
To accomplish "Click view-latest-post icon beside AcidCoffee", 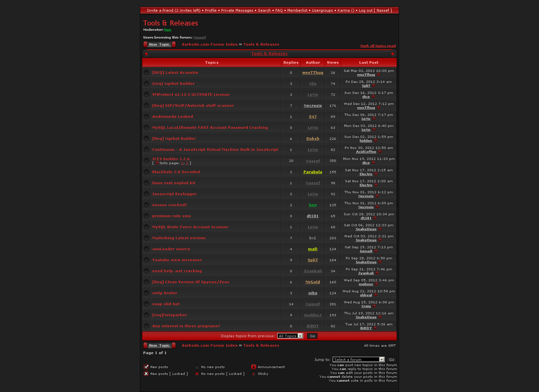I will coord(380,152).
